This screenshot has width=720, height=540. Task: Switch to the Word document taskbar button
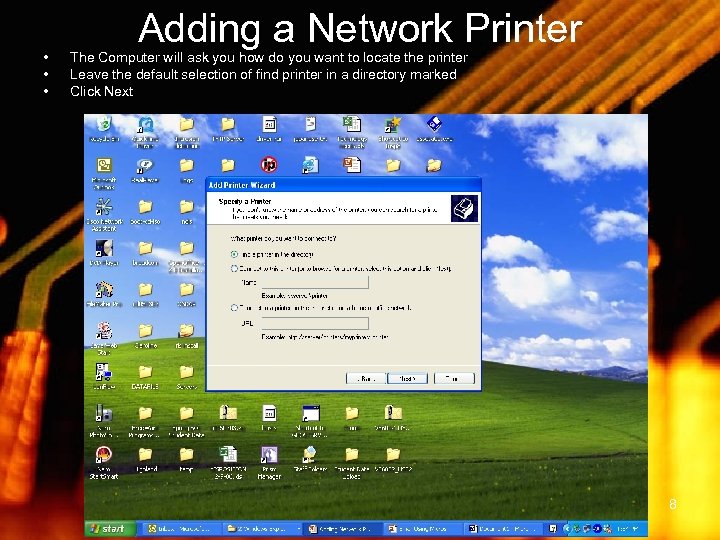tap(503, 529)
